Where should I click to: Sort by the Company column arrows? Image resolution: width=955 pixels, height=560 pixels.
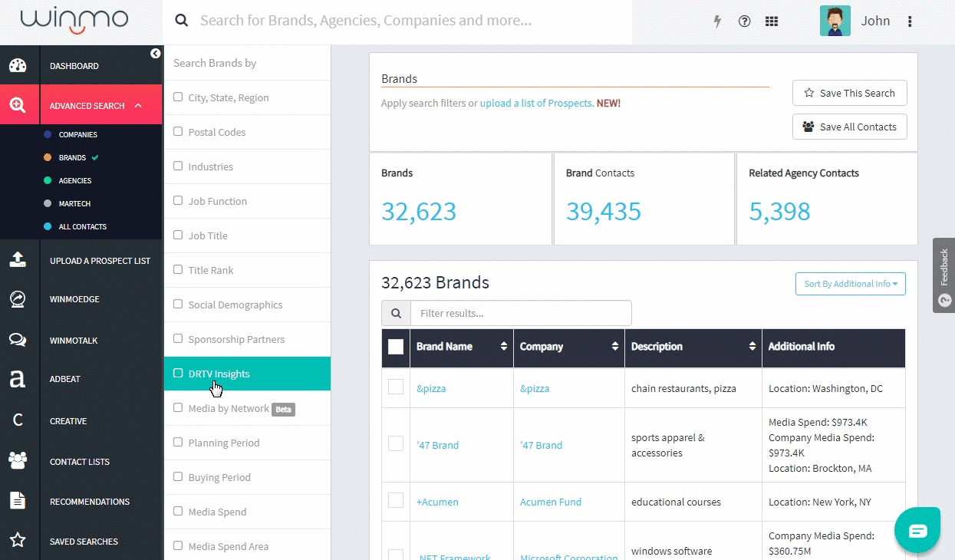click(x=615, y=347)
